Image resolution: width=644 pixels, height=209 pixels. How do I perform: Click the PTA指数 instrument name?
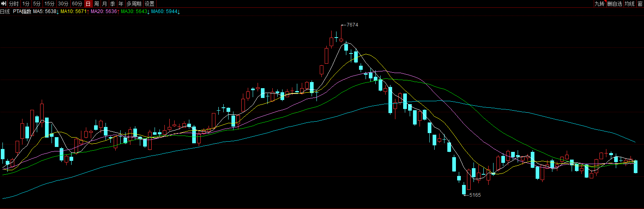[22, 11]
